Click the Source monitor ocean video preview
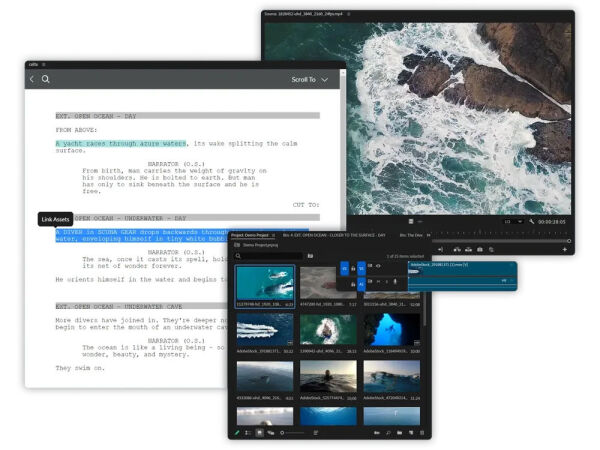Screen dimensions: 600x450 (418, 119)
